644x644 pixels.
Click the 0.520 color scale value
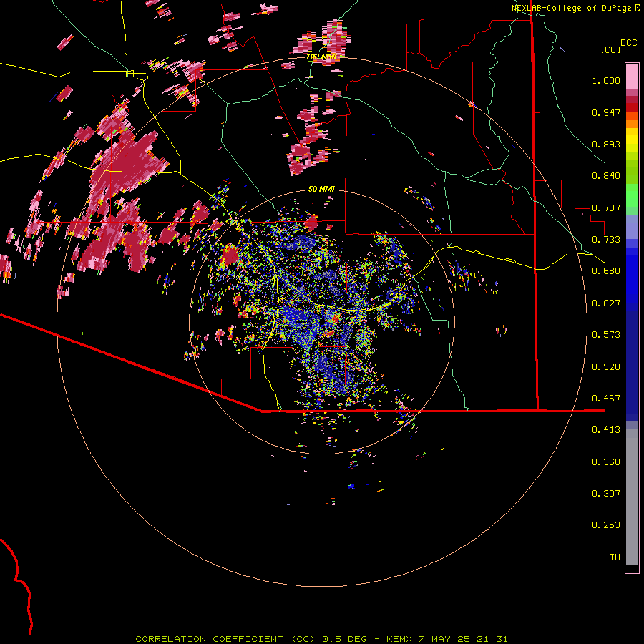(606, 367)
